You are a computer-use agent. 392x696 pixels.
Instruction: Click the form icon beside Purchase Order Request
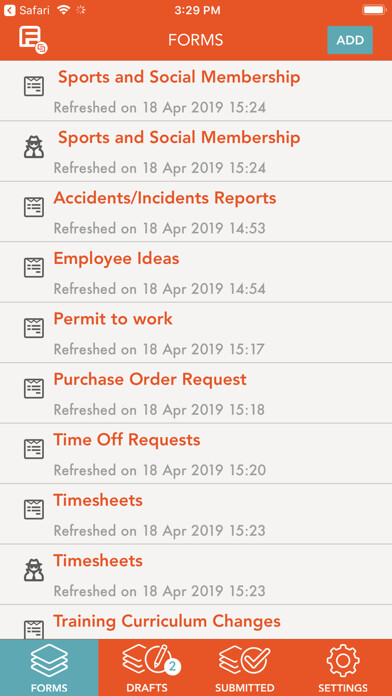tap(34, 388)
